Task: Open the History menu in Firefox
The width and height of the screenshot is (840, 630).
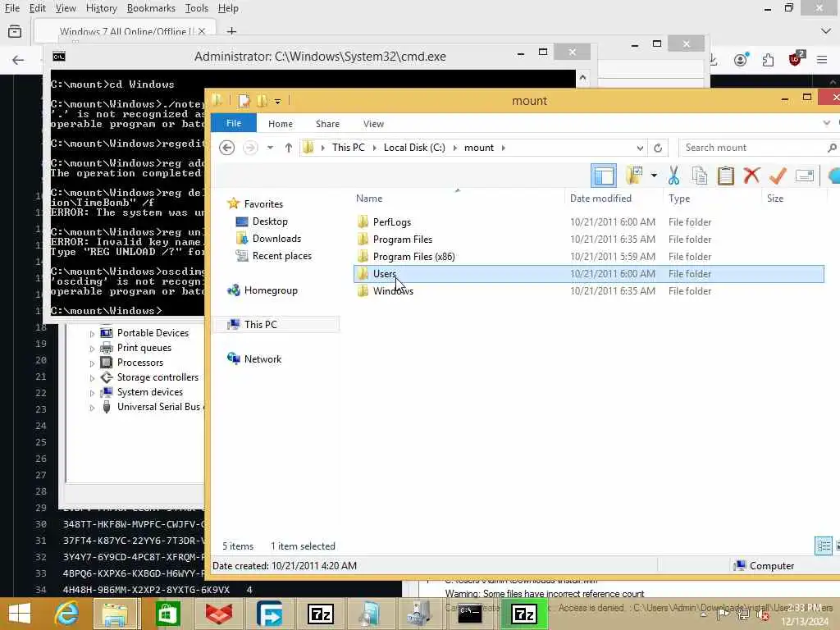Action: pyautogui.click(x=101, y=8)
